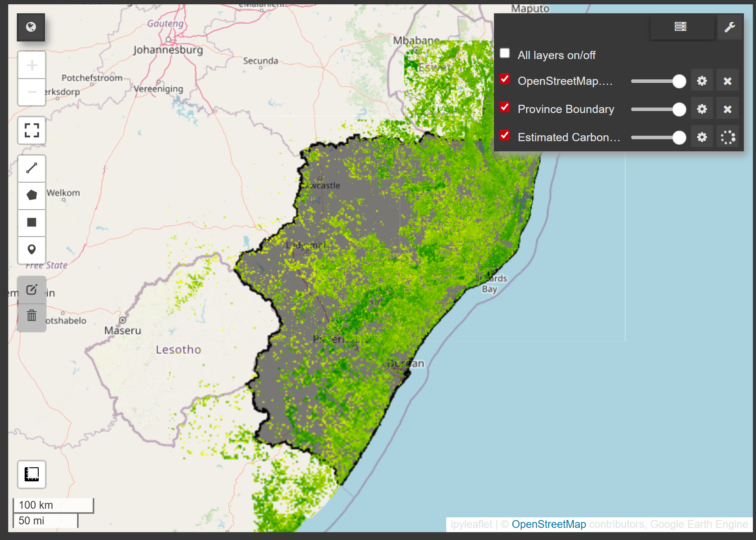This screenshot has height=540, width=756.
Task: Open the globe search tool
Action: [x=31, y=27]
